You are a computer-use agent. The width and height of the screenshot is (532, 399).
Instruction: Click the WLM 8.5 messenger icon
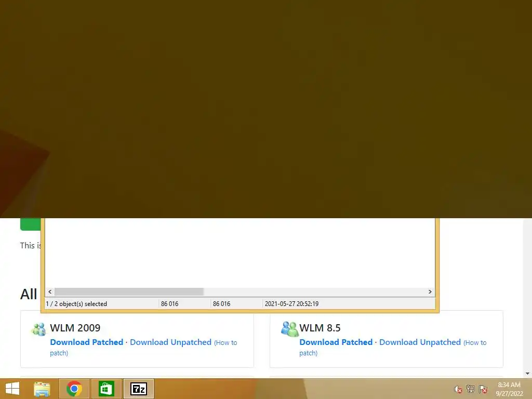pyautogui.click(x=289, y=329)
